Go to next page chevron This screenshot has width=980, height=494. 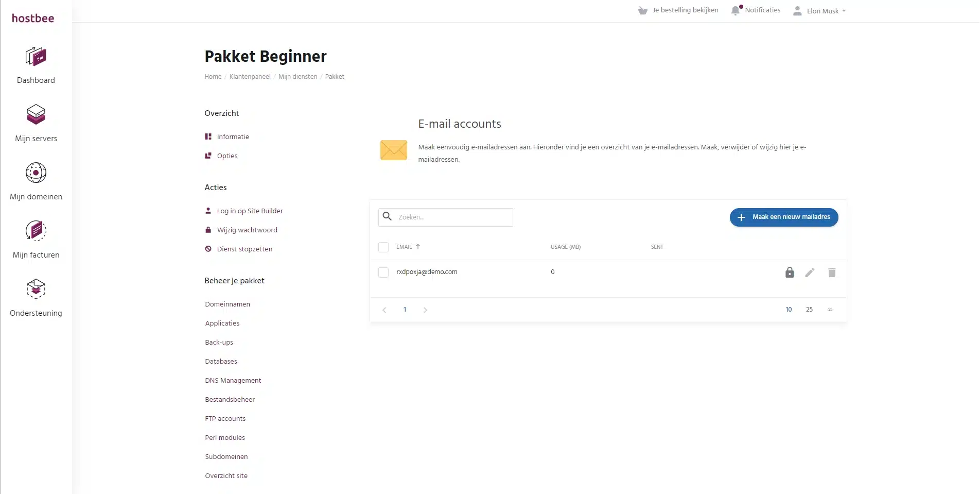pos(425,310)
